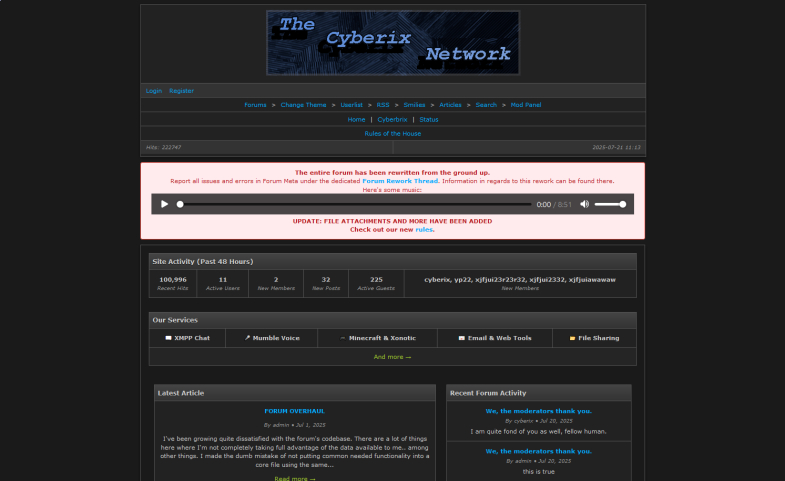Viewport: 785px width, 481px height.
Task: Click the 32 New Posts stat
Action: coord(326,280)
